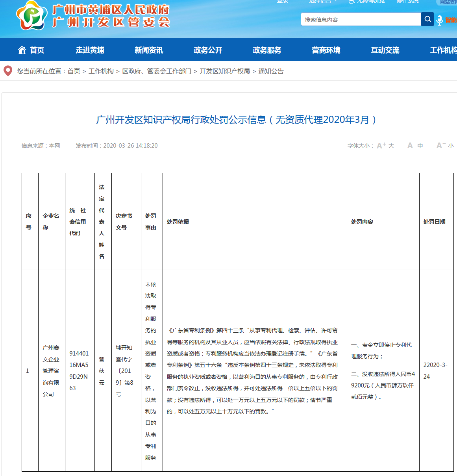The height and width of the screenshot is (476, 457).
Task: Open the 互动交流 navigation menu
Action: pos(385,50)
